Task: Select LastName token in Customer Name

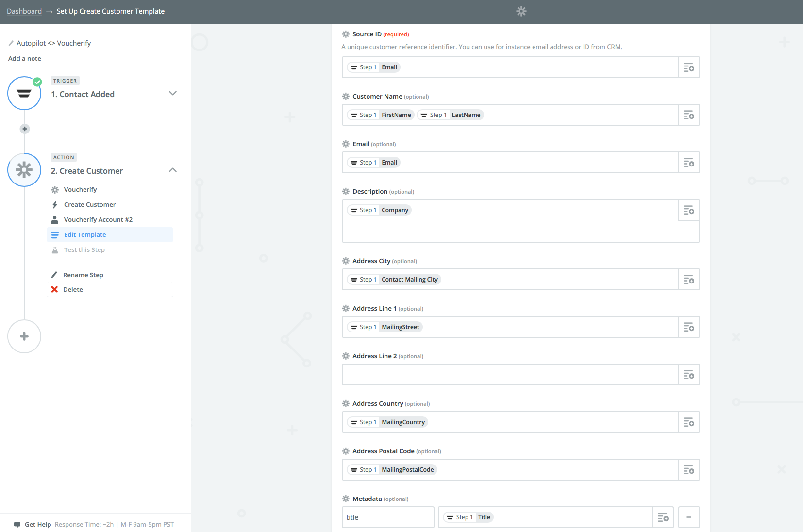Action: click(x=451, y=115)
